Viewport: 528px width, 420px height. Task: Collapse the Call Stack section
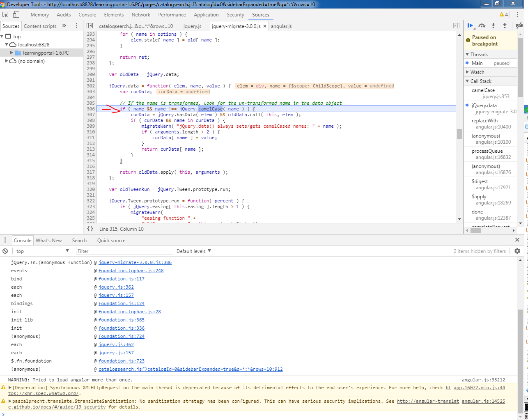pyautogui.click(x=467, y=81)
